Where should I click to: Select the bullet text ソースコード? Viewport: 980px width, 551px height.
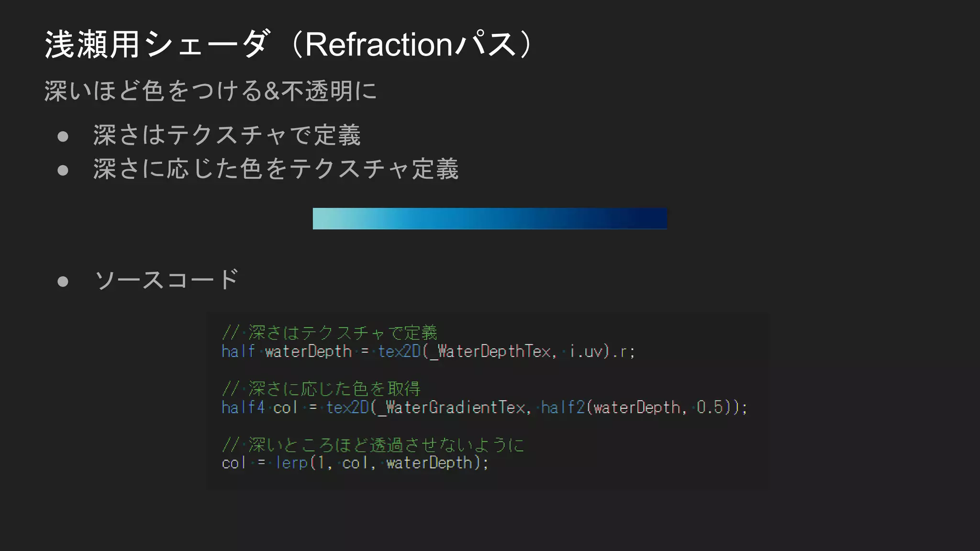pos(166,279)
